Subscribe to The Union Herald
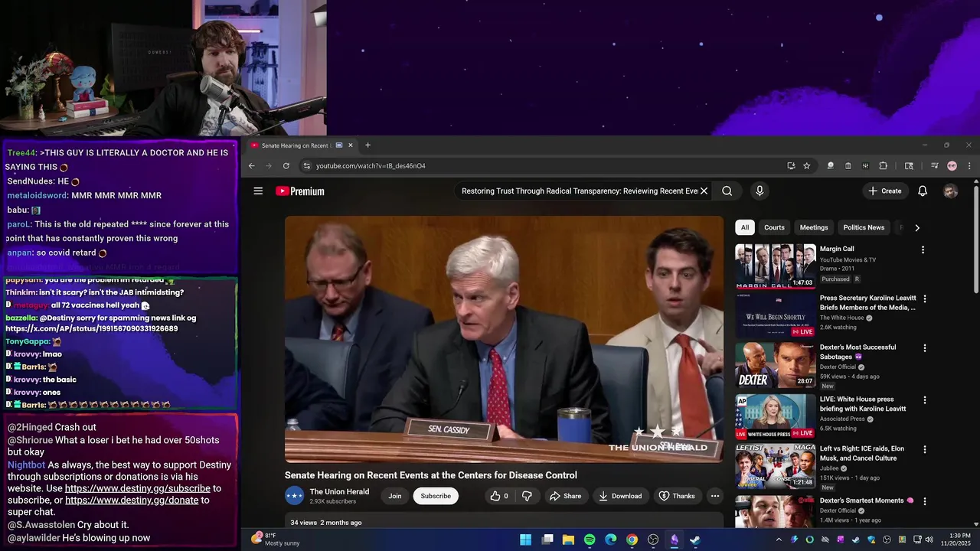 point(436,496)
